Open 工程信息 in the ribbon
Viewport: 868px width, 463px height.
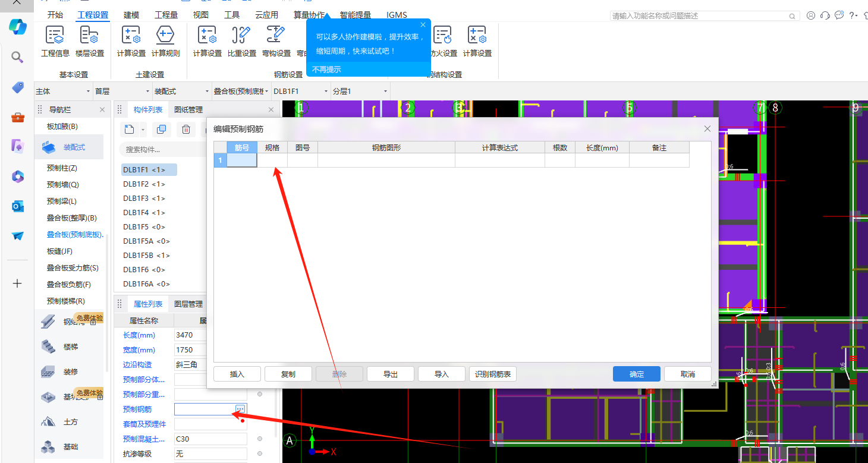pos(55,42)
